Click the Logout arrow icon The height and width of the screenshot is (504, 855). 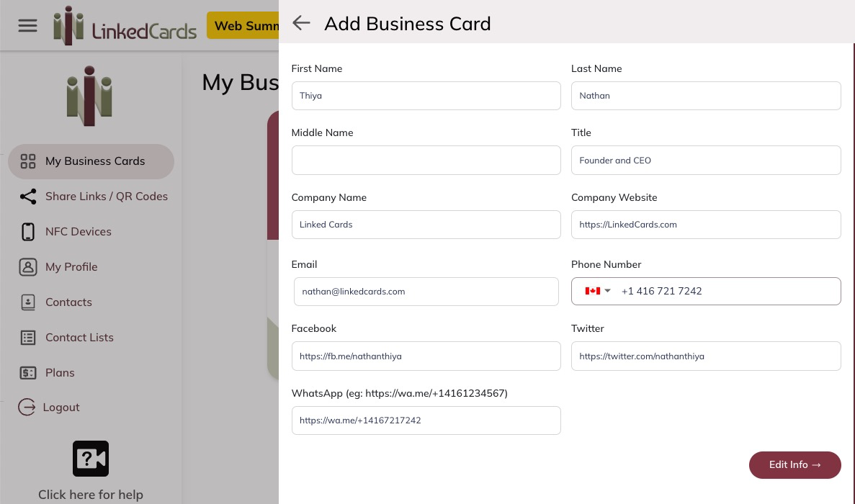27,408
